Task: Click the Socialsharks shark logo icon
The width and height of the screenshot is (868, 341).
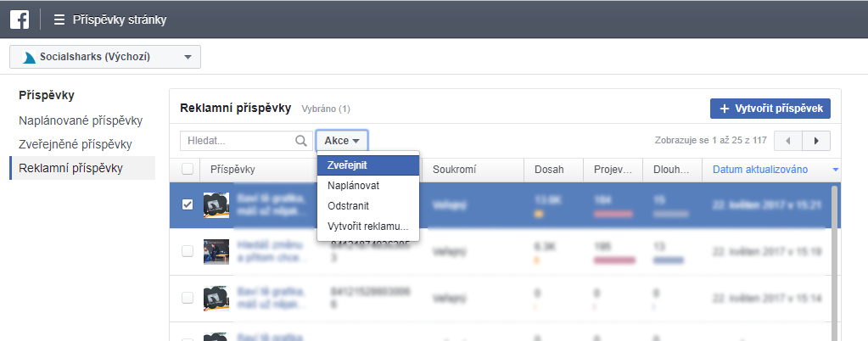Action: [29, 58]
